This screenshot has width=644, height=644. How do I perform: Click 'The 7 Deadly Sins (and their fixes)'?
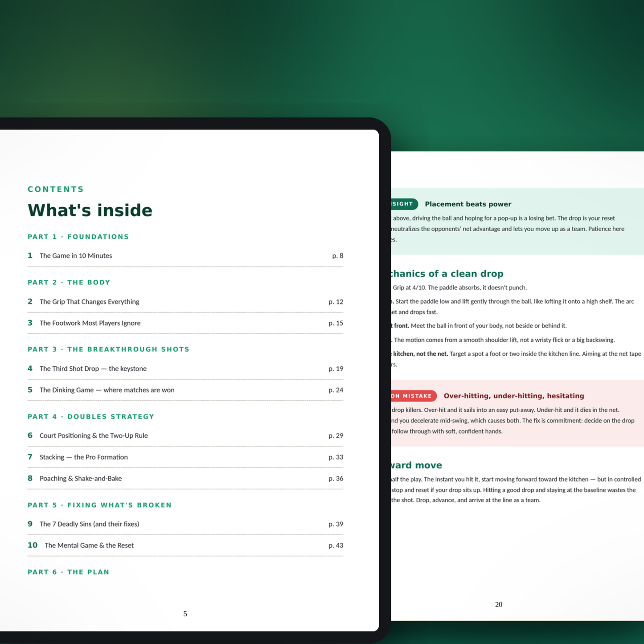[185, 524]
